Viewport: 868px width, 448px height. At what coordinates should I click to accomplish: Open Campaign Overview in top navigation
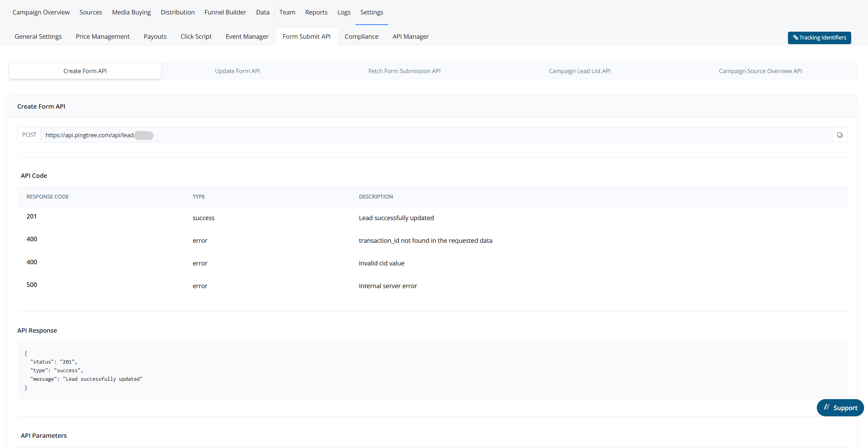(41, 12)
